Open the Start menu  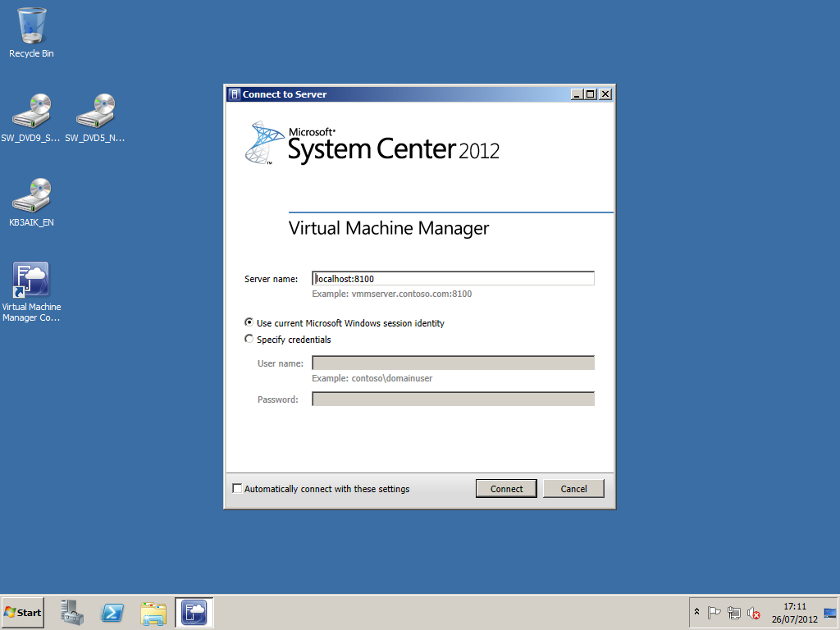click(x=22, y=612)
